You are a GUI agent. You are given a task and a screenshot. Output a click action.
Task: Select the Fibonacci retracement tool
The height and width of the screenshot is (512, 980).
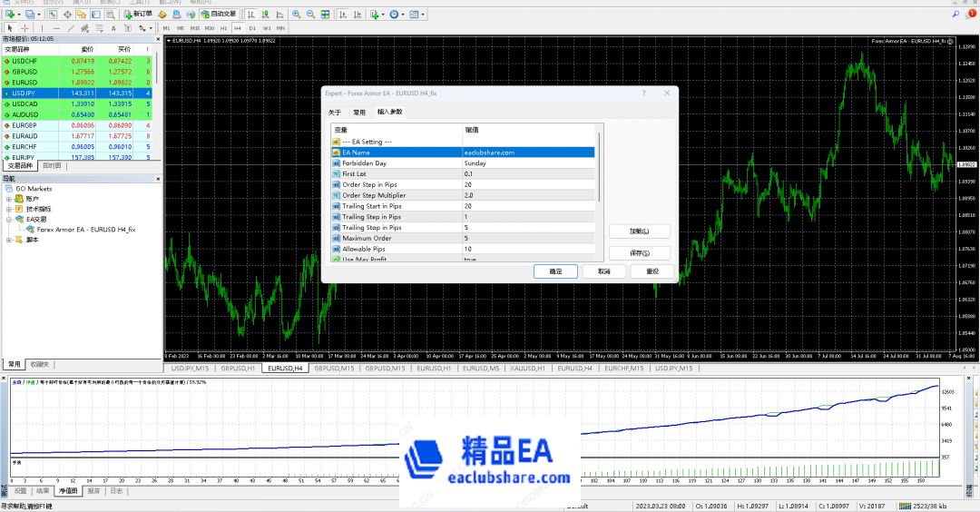tap(99, 28)
